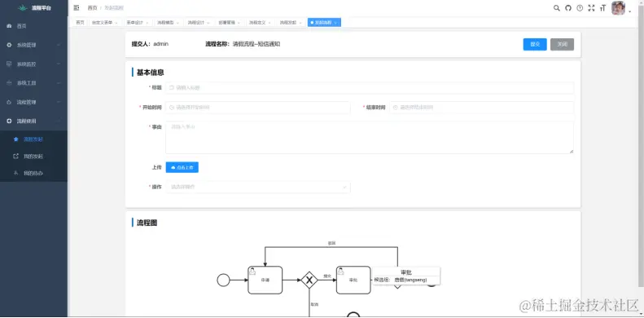The width and height of the screenshot is (644, 318).
Task: Expand the 系统监控 sidebar chevron
Action: pos(59,64)
